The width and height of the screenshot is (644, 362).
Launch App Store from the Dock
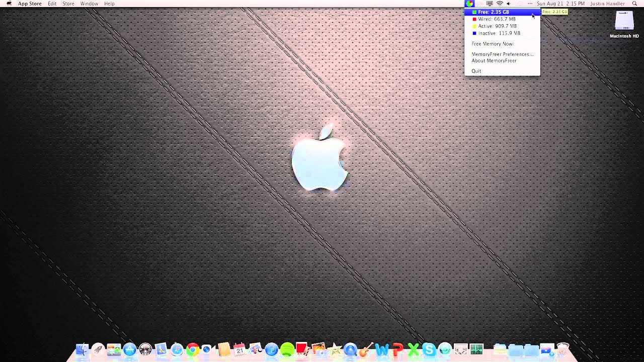click(129, 349)
